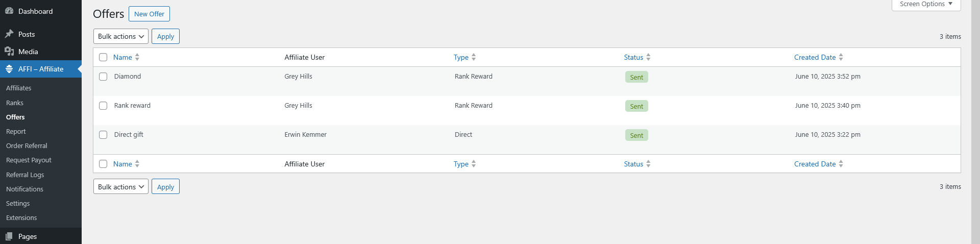Tick the Direct gift offer checkbox
This screenshot has width=980, height=244.
tap(103, 135)
